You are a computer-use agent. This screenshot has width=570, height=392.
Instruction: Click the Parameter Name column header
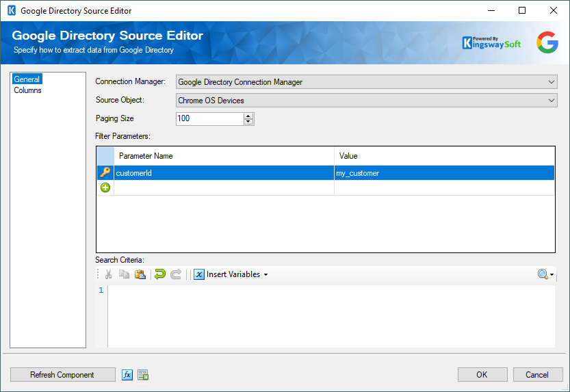click(x=224, y=156)
